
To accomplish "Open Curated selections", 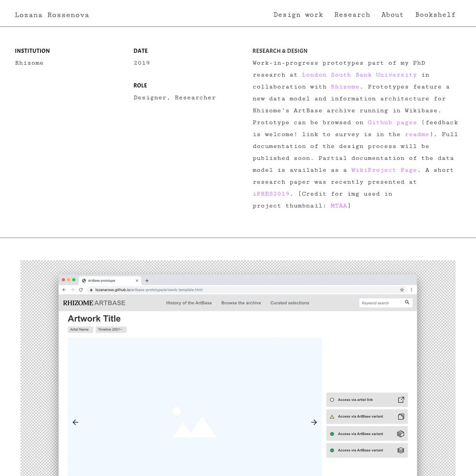I will (289, 303).
